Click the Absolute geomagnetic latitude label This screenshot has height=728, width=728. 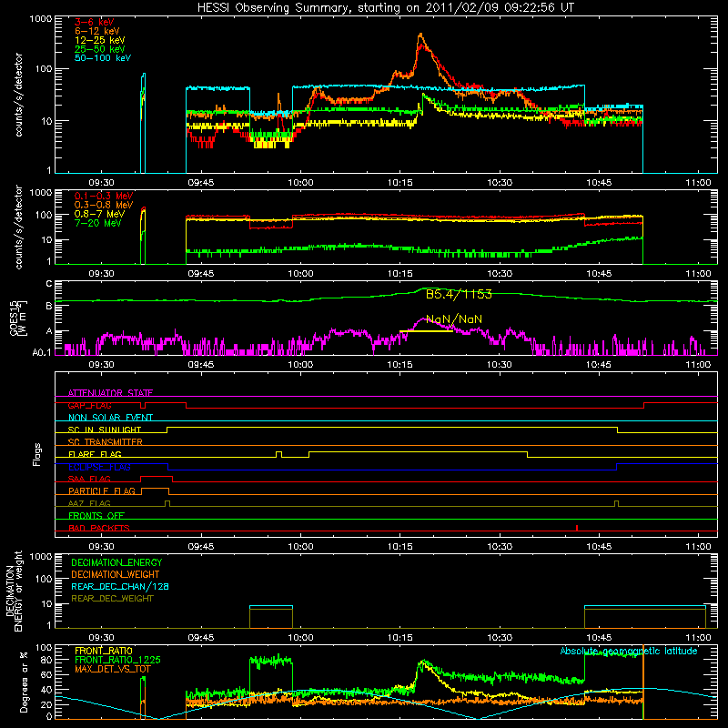(629, 651)
